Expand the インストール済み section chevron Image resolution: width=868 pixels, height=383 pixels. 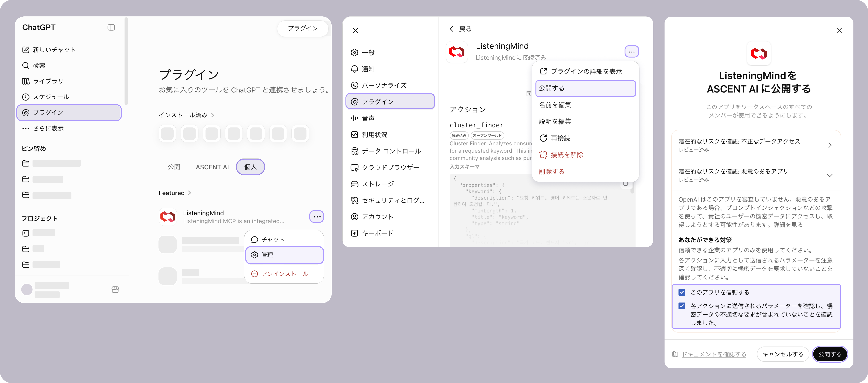(x=213, y=115)
